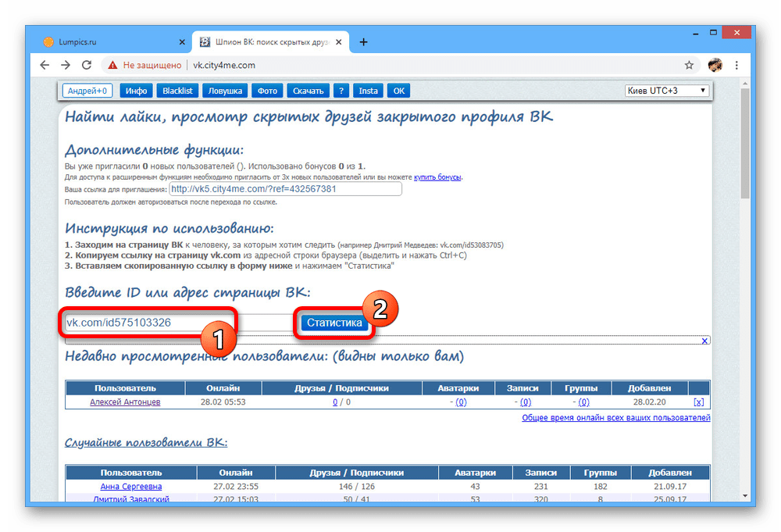781x532 pixels.
Task: Open the question mark help item
Action: [341, 91]
